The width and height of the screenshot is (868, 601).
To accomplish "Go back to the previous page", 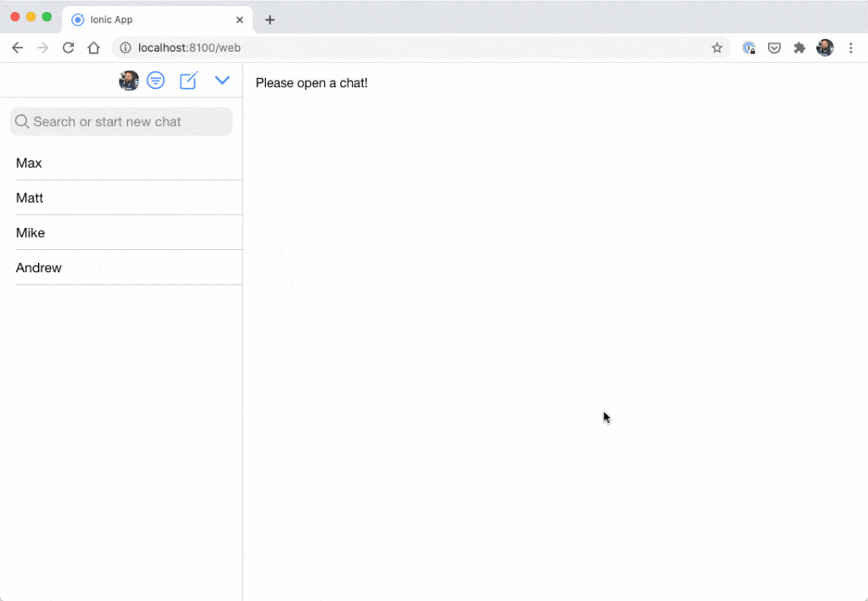I will click(x=18, y=48).
